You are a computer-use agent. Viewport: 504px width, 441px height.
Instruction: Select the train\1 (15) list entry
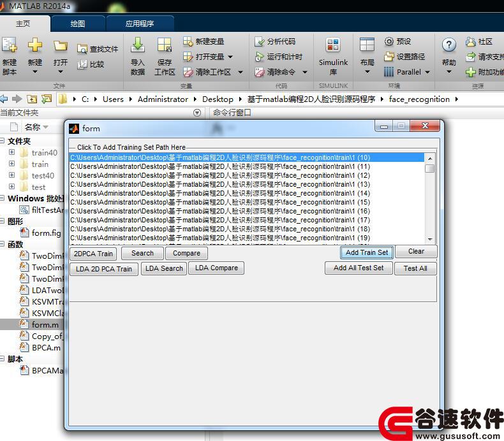tap(247, 202)
